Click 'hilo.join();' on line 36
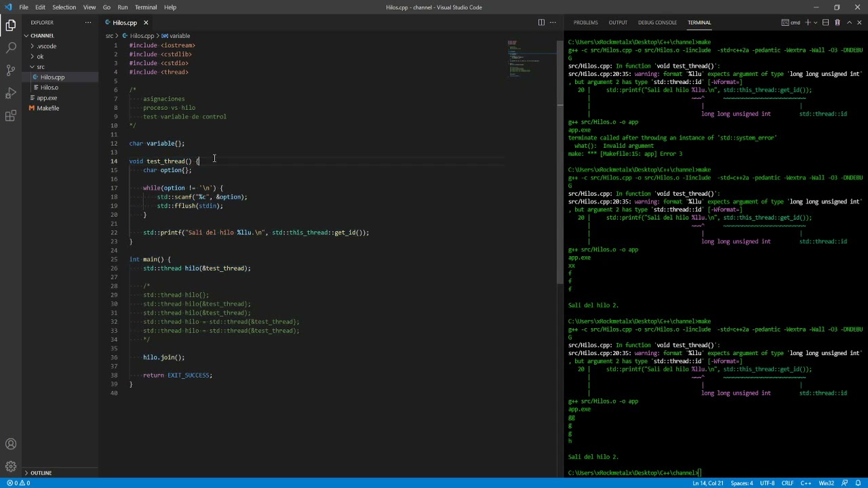The image size is (868, 488). (x=163, y=357)
